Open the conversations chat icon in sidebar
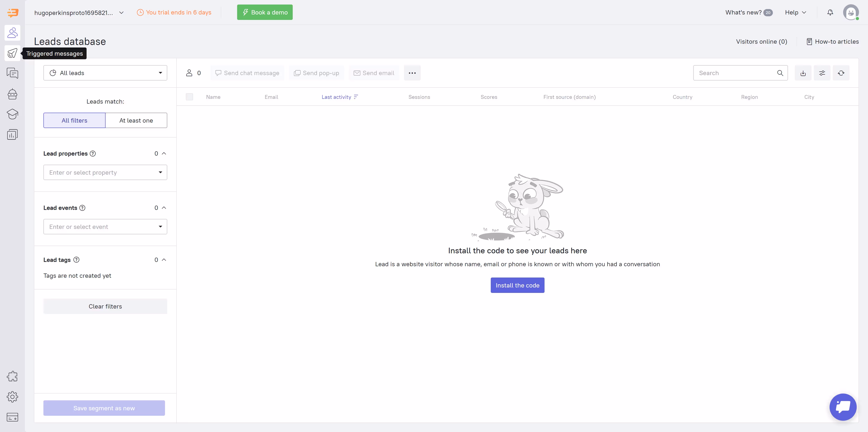The image size is (868, 432). point(12,73)
